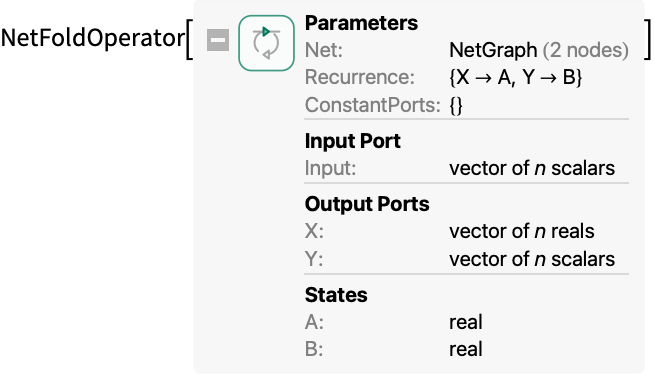
Task: Click the ConstantPorts empty list value
Action: (x=456, y=105)
